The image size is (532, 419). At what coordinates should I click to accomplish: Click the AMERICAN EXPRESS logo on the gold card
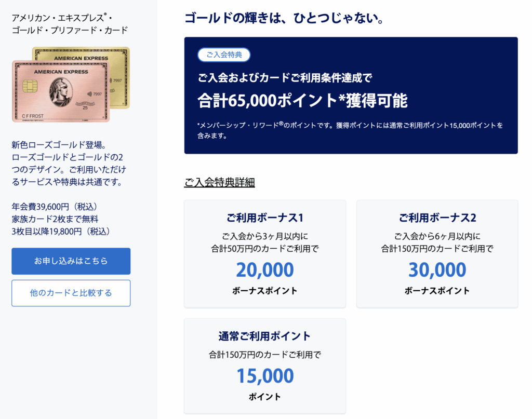[x=81, y=58]
